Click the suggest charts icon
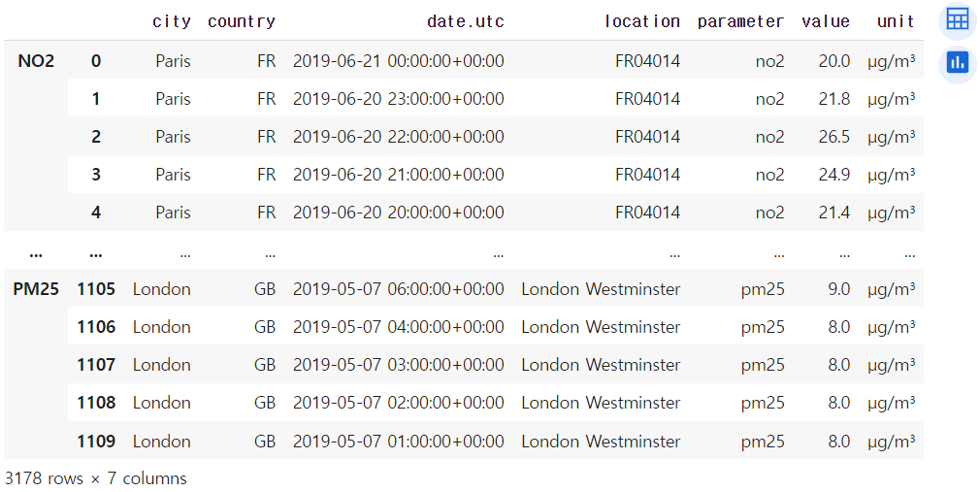Image resolution: width=980 pixels, height=492 pixels. [958, 63]
